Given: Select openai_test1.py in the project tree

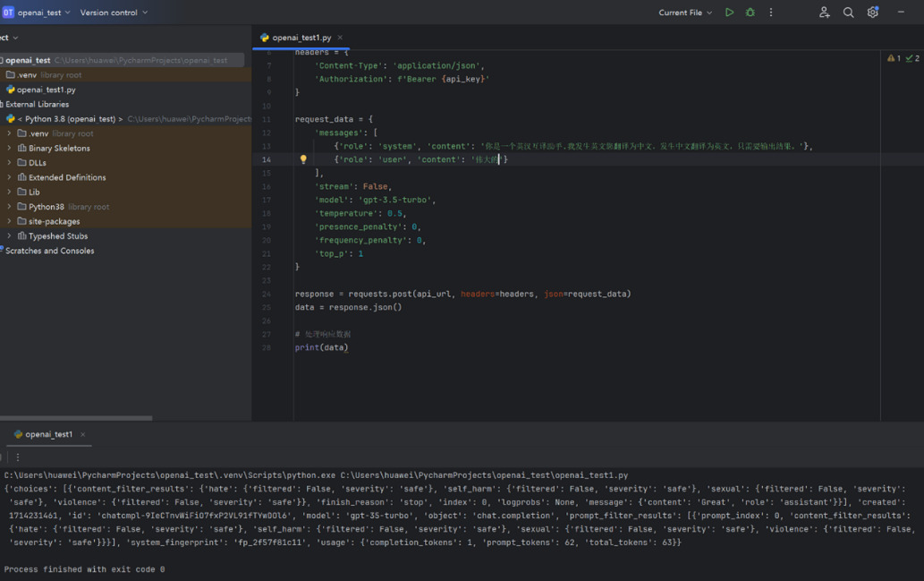Looking at the screenshot, I should [x=125, y=90].
